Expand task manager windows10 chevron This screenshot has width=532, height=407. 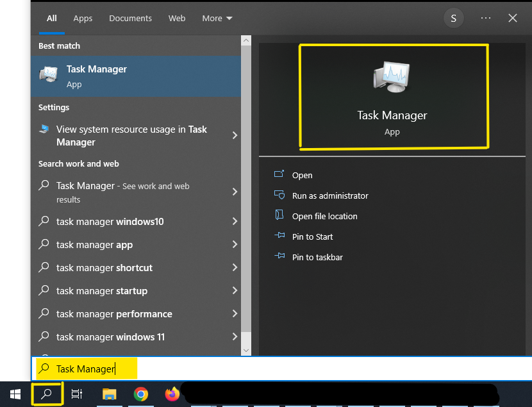tap(235, 221)
